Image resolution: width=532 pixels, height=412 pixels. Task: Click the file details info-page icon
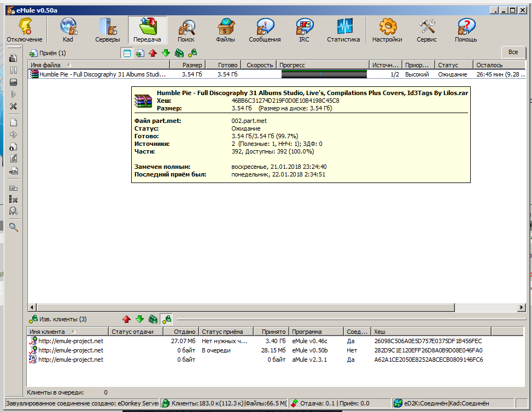coord(13,147)
